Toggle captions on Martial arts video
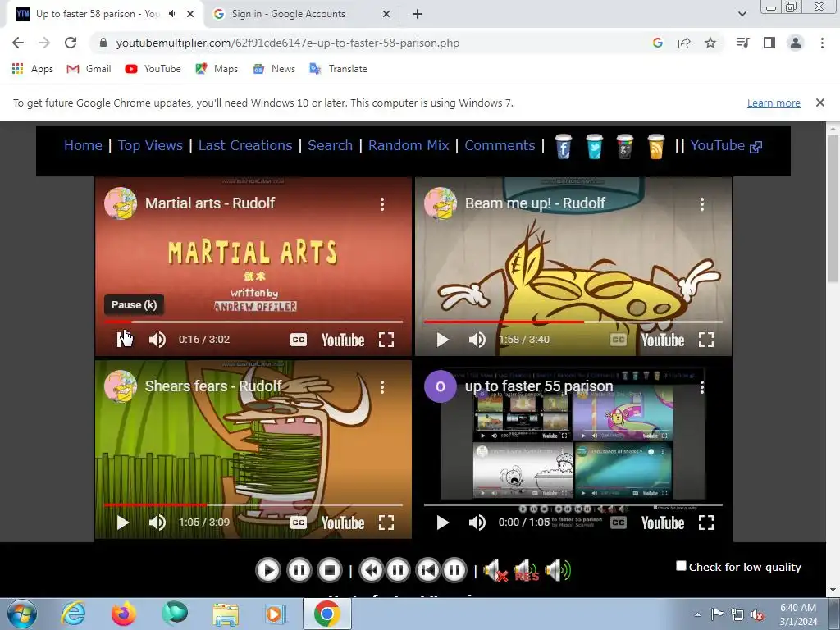This screenshot has height=630, width=840. tap(299, 340)
